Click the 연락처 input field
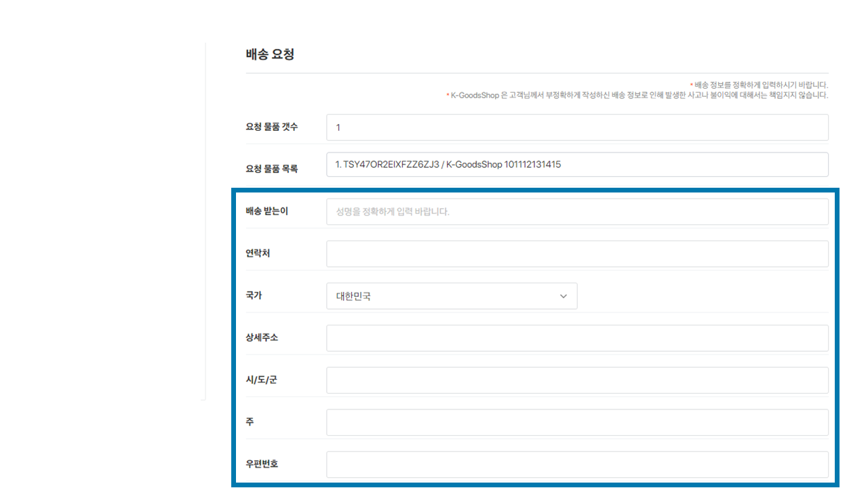Screen dimensions: 868x488 click(x=576, y=253)
